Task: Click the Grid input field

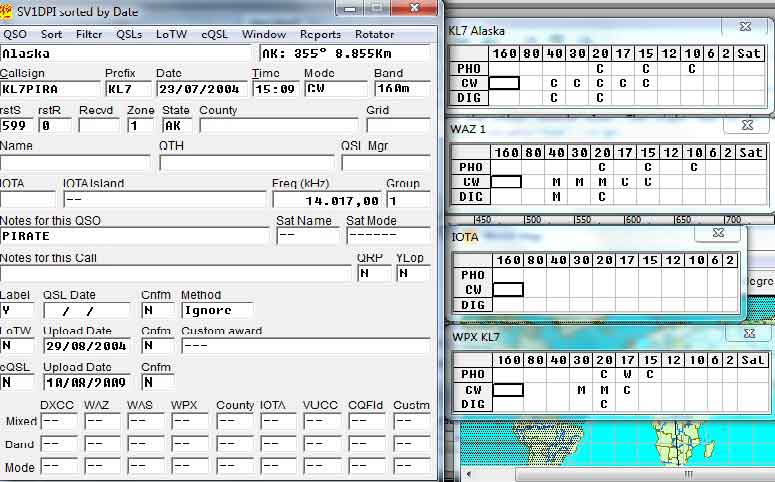Action: [398, 126]
